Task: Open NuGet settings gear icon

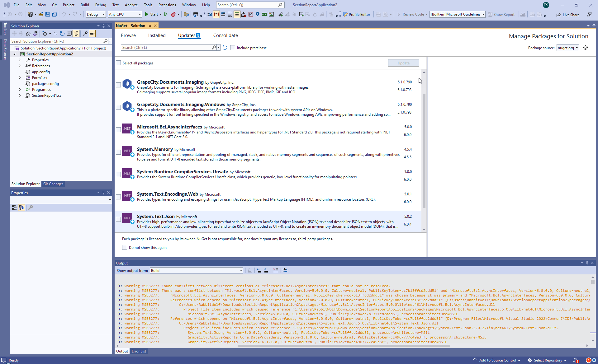Action: [586, 48]
